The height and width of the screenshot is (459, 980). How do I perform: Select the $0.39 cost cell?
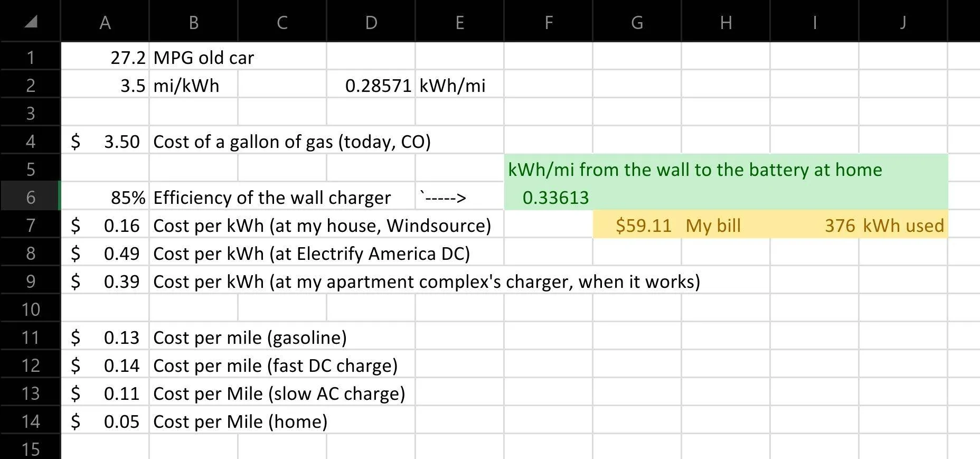tap(105, 280)
